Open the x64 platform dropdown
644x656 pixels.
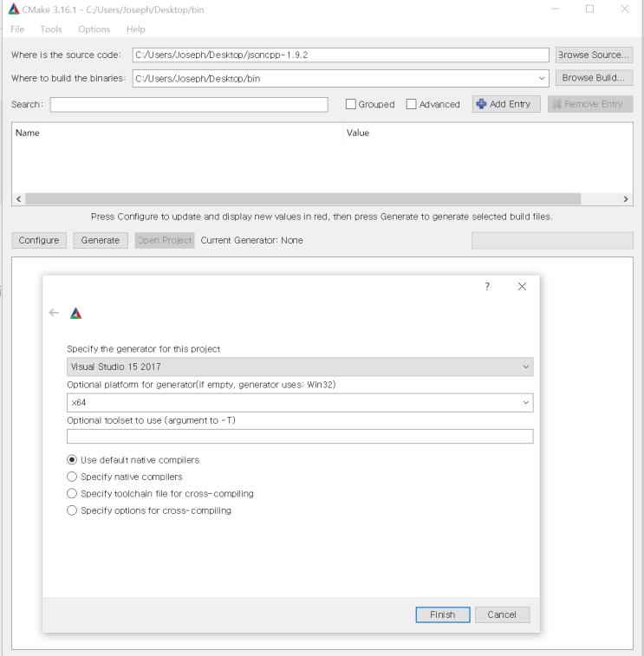(x=525, y=402)
